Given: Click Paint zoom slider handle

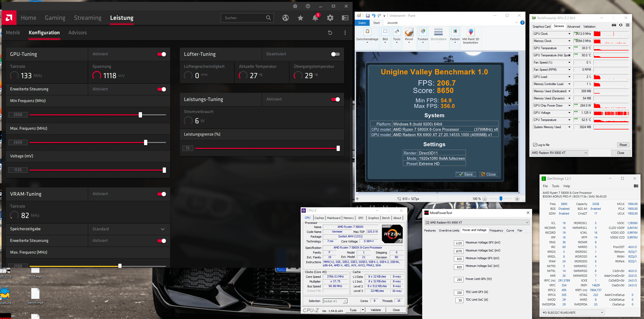Looking at the screenshot, I should (x=501, y=199).
